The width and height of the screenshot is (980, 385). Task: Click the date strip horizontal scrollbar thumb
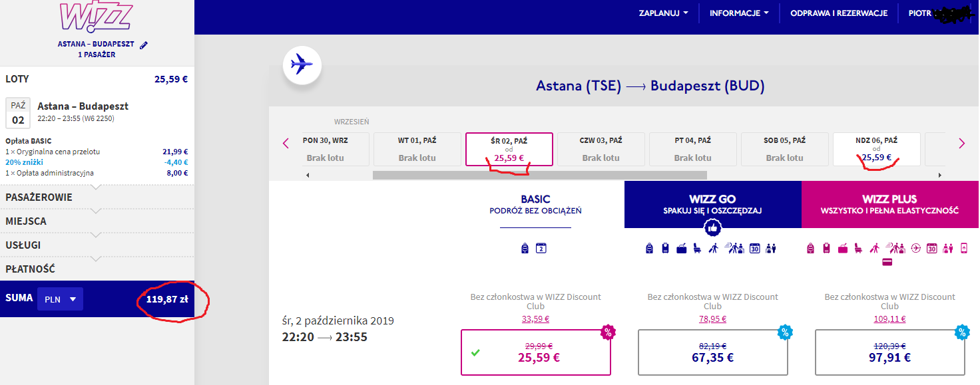click(539, 175)
